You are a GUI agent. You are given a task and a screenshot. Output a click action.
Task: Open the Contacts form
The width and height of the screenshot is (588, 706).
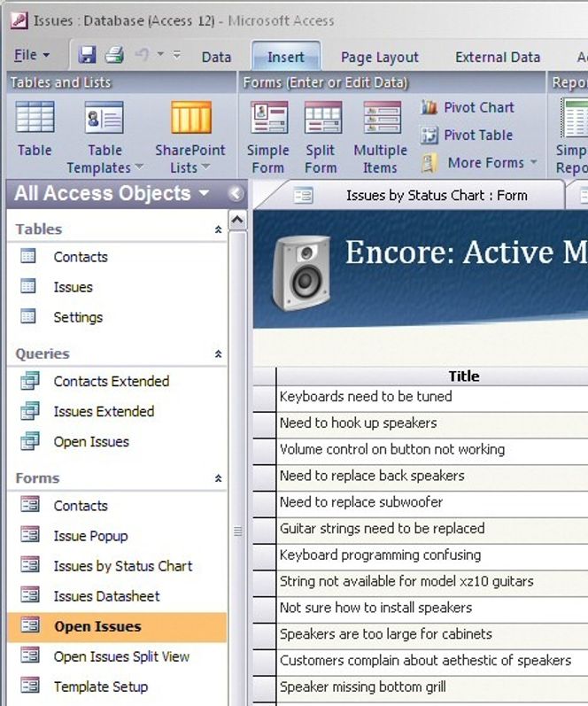pyautogui.click(x=81, y=505)
